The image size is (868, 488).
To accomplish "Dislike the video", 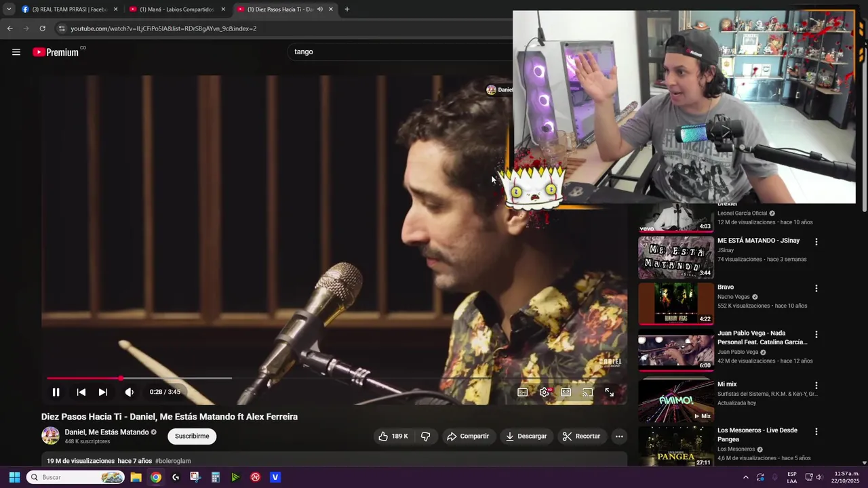I will pyautogui.click(x=426, y=436).
